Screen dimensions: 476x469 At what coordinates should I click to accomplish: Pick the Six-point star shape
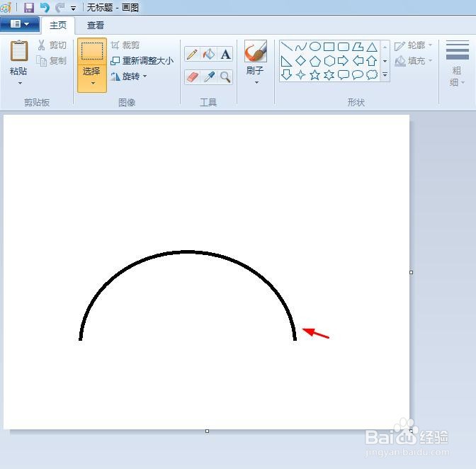tap(329, 74)
